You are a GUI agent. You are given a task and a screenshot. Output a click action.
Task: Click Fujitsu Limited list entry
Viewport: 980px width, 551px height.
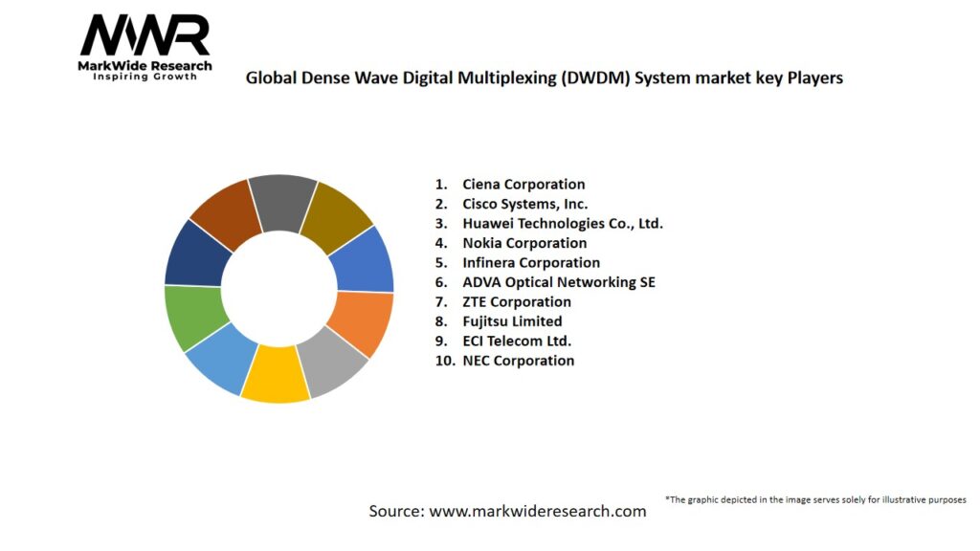[512, 321]
